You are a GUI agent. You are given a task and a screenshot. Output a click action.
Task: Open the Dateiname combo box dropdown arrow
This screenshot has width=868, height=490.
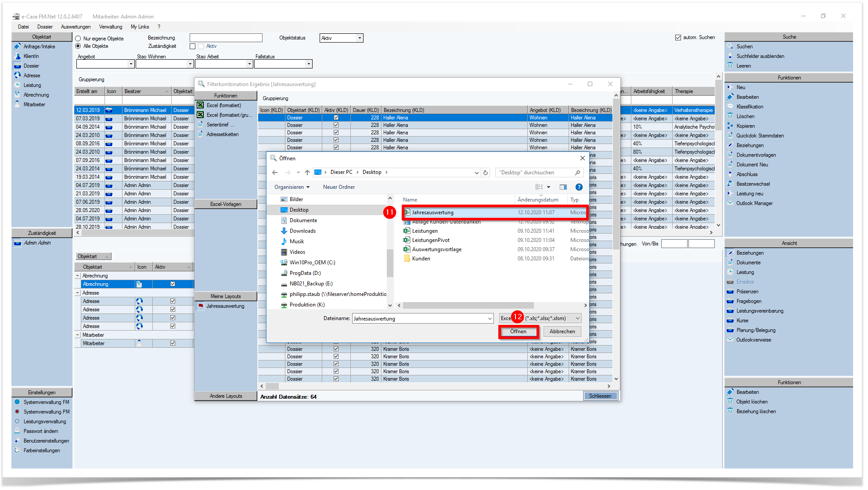tap(490, 319)
